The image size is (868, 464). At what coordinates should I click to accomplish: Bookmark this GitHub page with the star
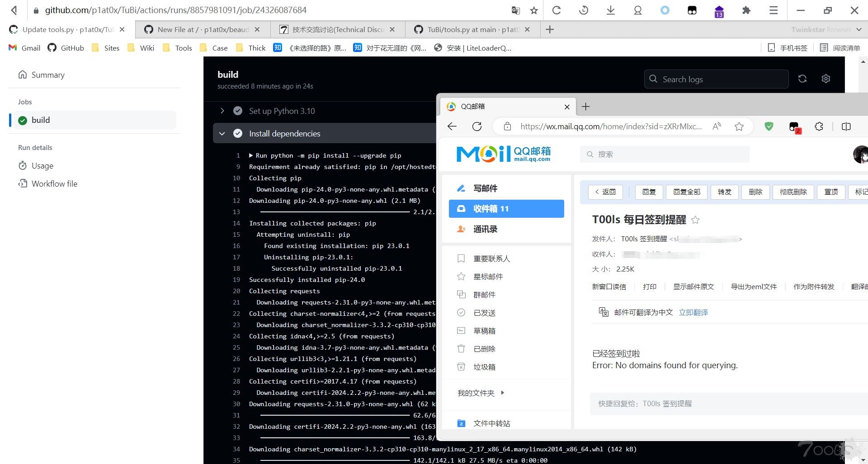(x=534, y=10)
